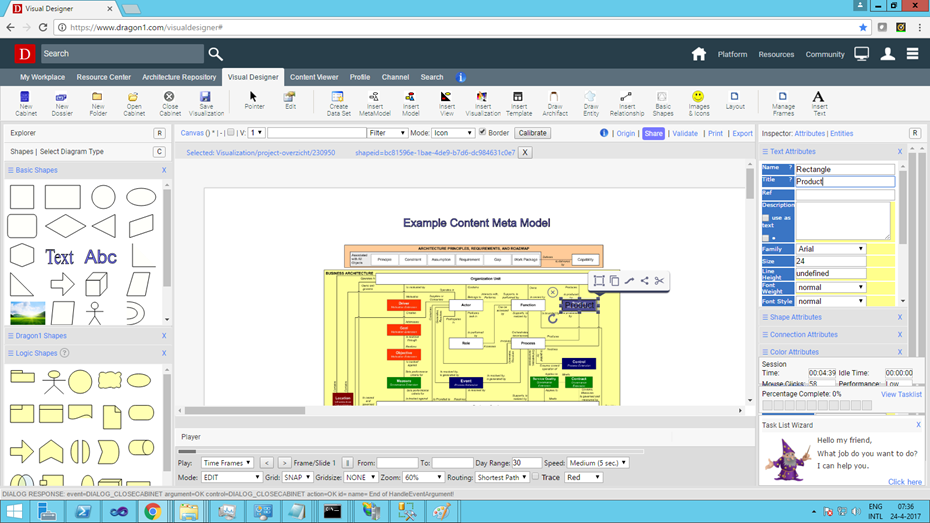Click the Draw Artifact icon

click(553, 102)
